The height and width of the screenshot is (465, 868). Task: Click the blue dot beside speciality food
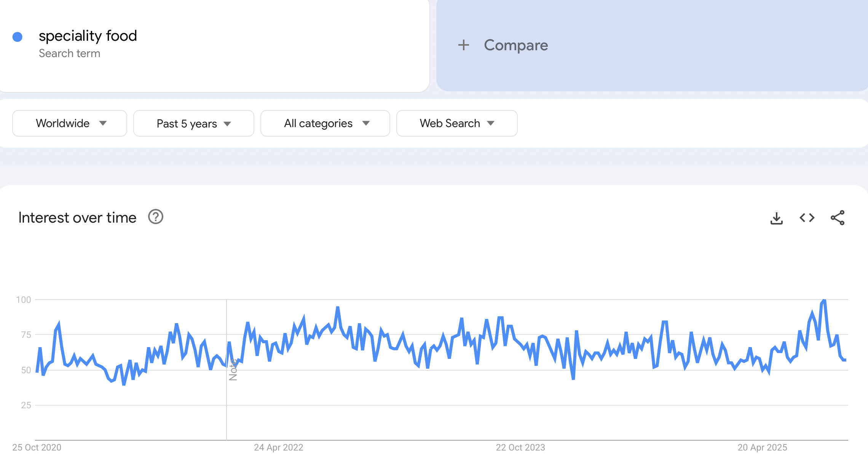pos(18,36)
